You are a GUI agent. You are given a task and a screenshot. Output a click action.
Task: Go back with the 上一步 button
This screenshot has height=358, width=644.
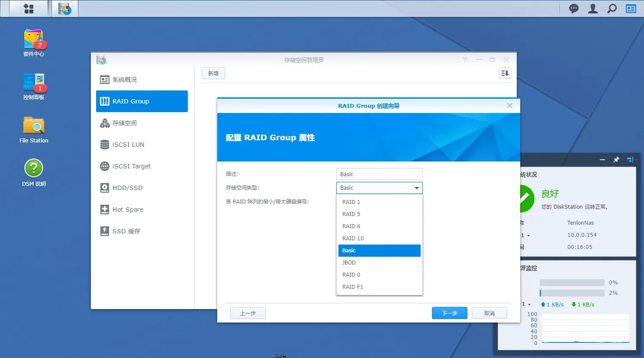click(x=248, y=313)
